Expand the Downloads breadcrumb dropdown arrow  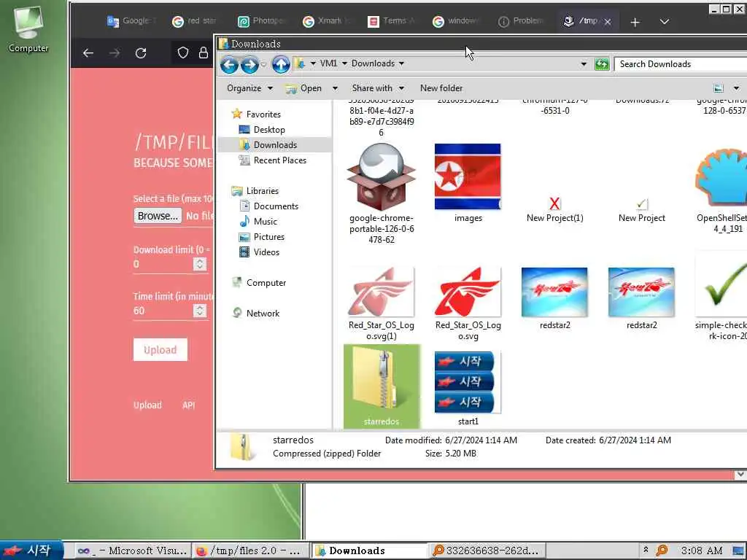click(402, 63)
